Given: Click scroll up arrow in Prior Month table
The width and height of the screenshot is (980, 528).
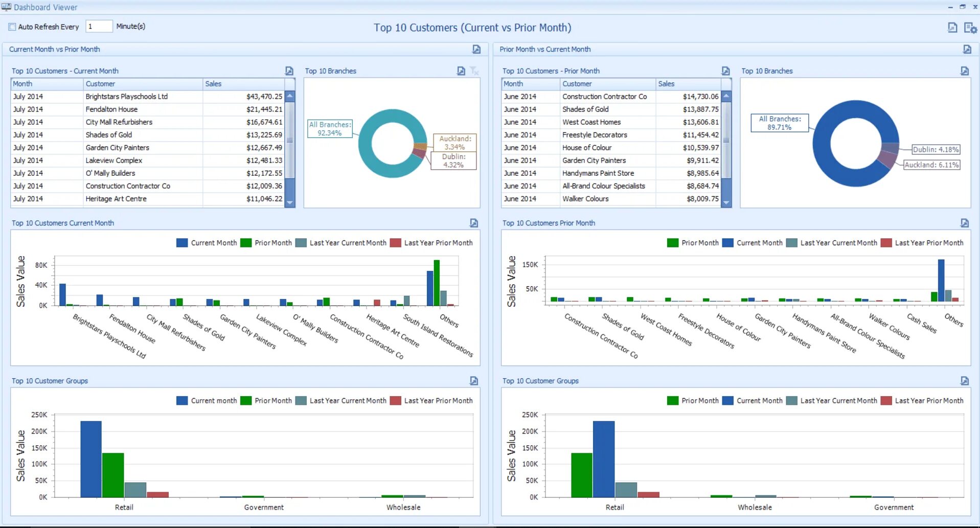Looking at the screenshot, I should pyautogui.click(x=726, y=96).
